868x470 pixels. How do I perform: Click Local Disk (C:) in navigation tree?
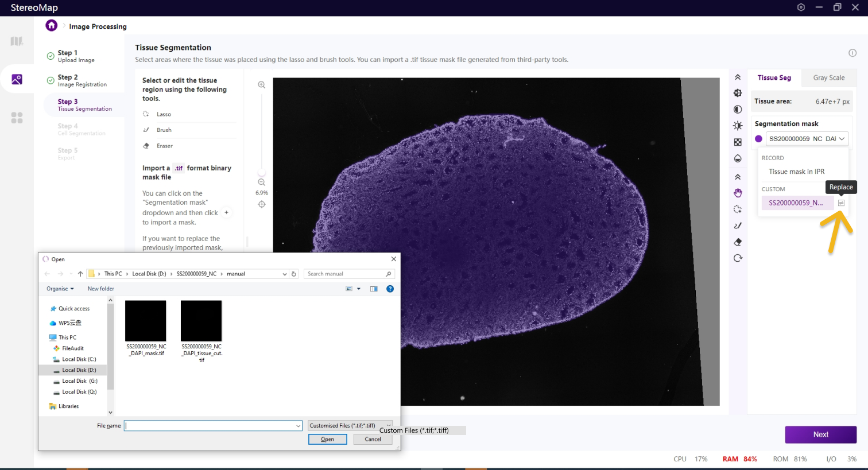click(79, 359)
